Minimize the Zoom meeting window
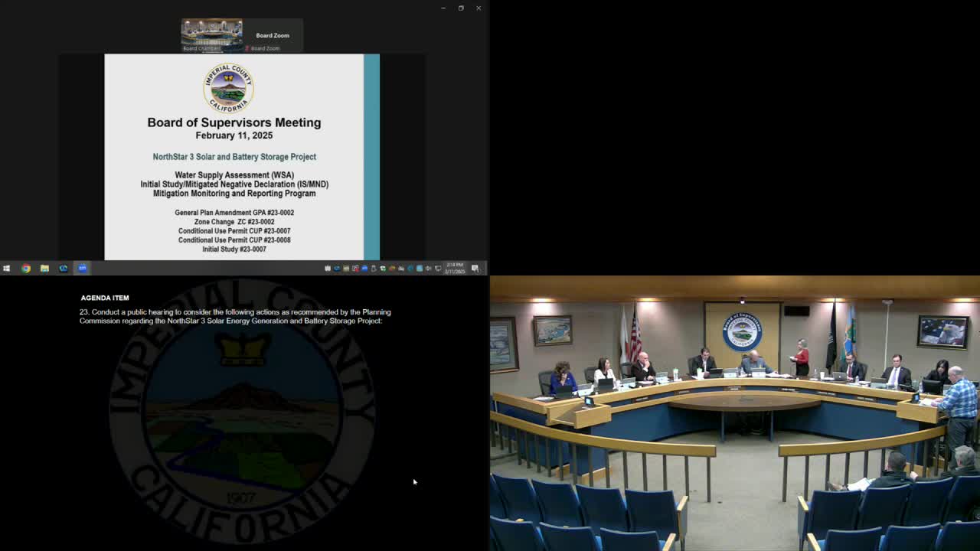 (x=443, y=8)
